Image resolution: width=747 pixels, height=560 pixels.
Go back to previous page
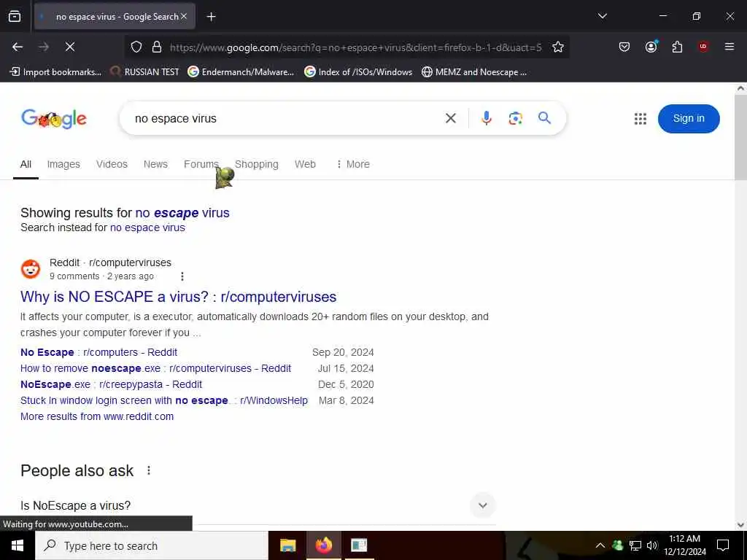[18, 47]
